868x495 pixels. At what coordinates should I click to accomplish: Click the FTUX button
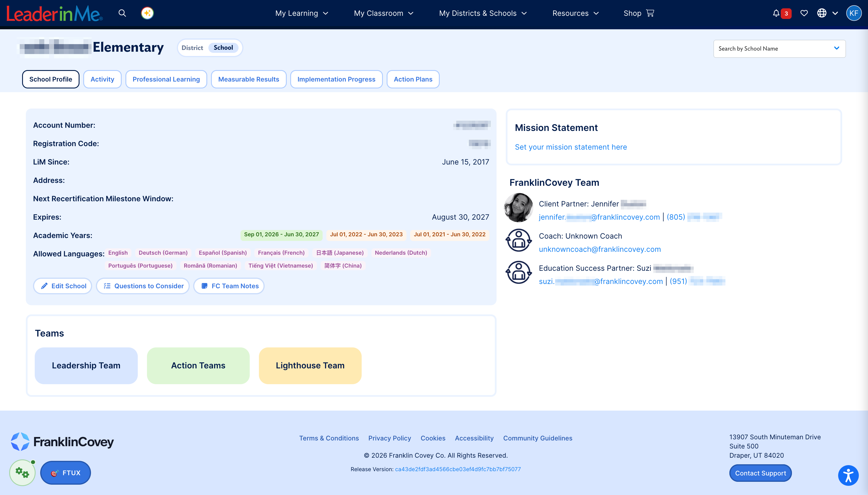(66, 473)
